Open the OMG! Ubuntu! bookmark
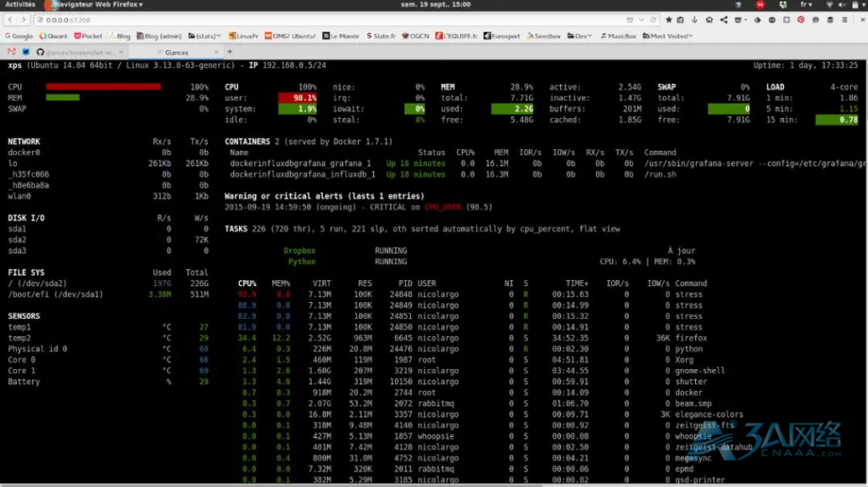 (x=290, y=36)
